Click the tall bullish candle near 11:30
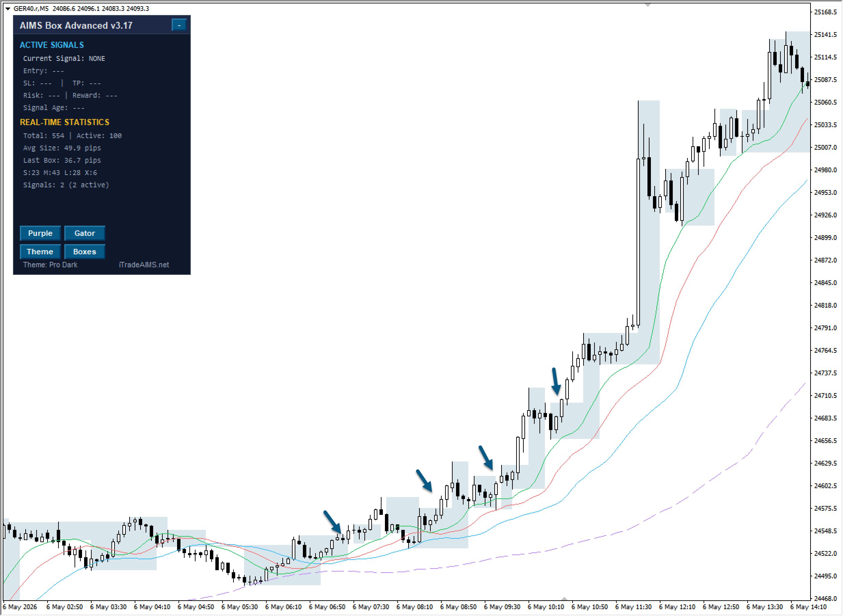Viewport: 843px width, 616px height. (x=638, y=242)
